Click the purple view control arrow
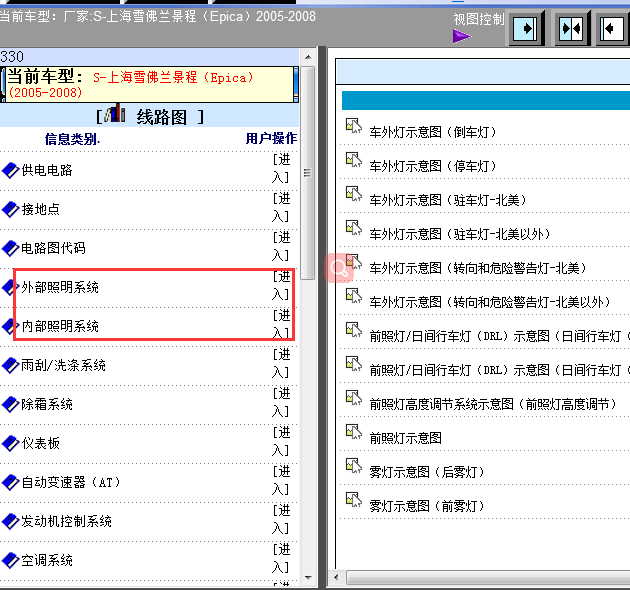The image size is (630, 590). 461,36
